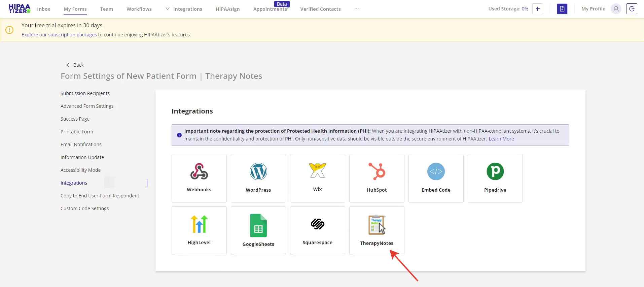The height and width of the screenshot is (287, 644).
Task: Select the HighLevel integration icon
Action: [x=199, y=224]
